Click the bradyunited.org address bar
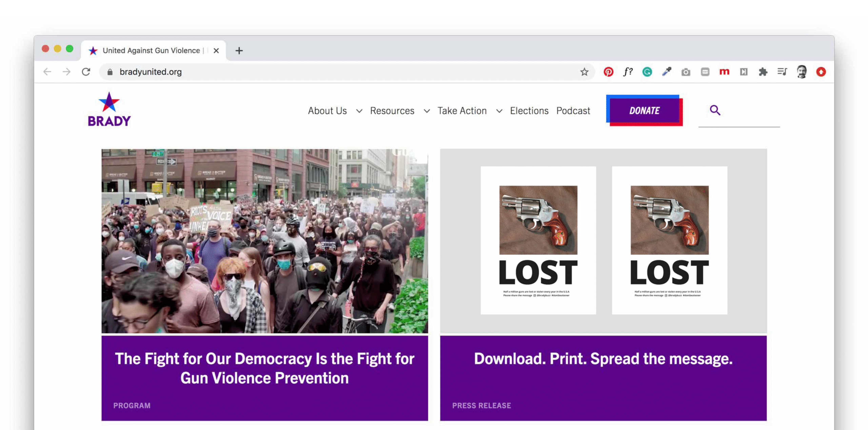868x430 pixels. click(305, 72)
